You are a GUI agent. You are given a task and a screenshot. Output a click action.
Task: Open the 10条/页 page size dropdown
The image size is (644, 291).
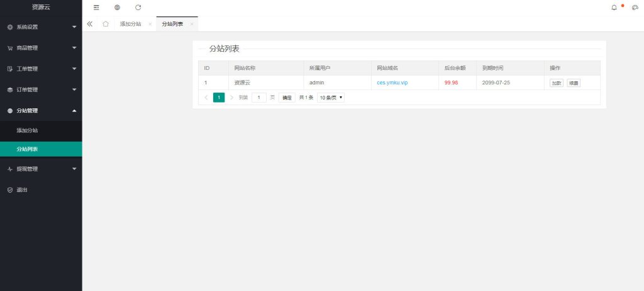pos(331,98)
